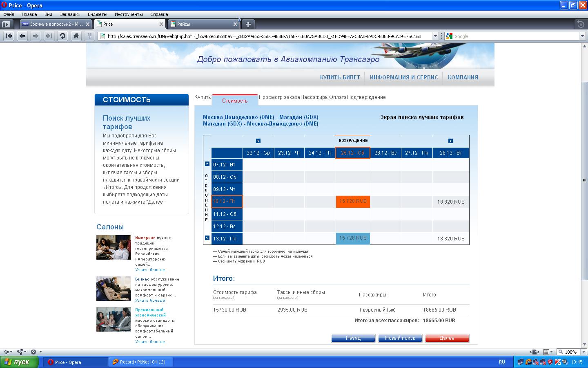
Task: Click return date 25.12 - Сб header
Action: click(x=353, y=153)
